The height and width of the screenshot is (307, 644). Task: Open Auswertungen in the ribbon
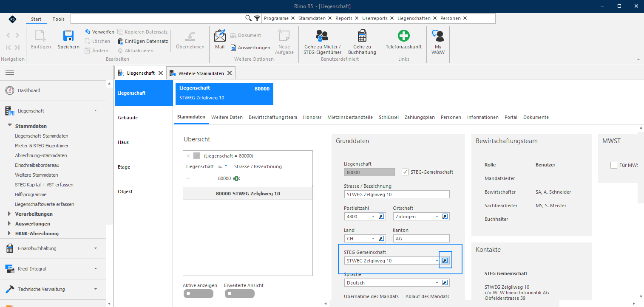point(250,48)
